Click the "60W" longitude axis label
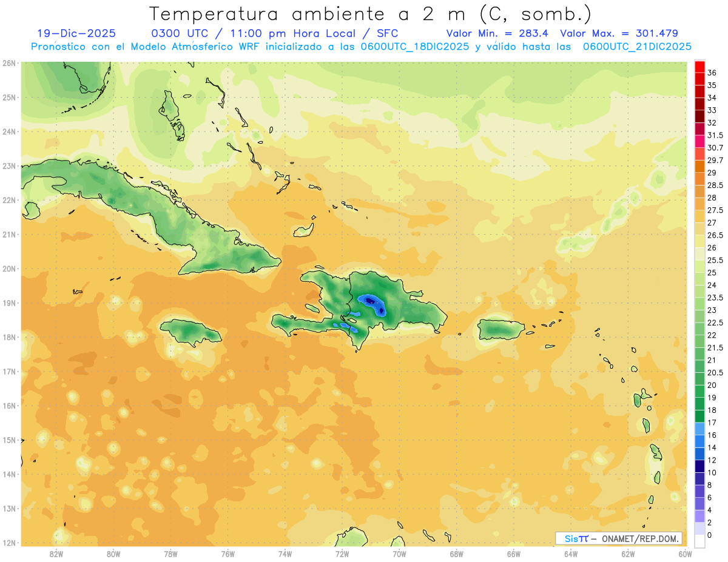This screenshot has height=562, width=728. 685,554
